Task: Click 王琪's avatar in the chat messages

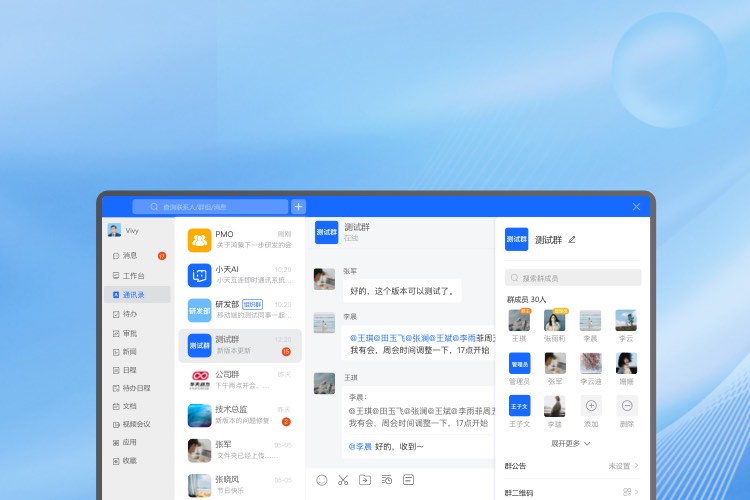Action: [x=324, y=384]
